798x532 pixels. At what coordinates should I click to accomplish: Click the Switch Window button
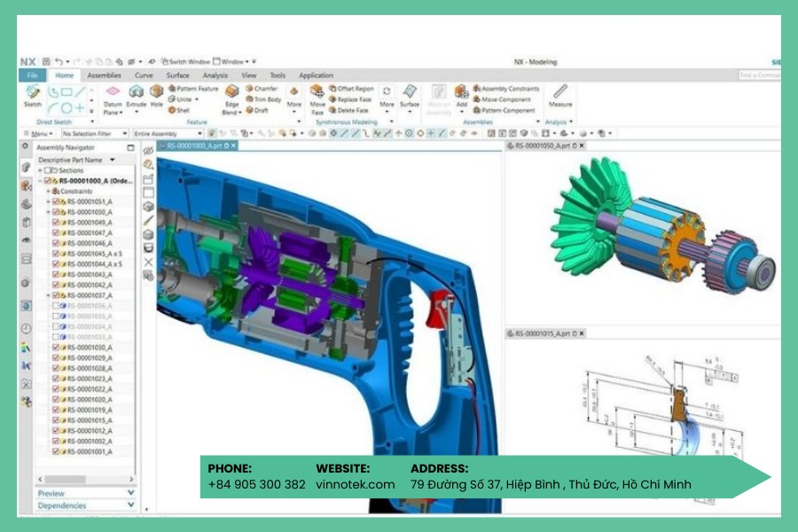tap(186, 61)
